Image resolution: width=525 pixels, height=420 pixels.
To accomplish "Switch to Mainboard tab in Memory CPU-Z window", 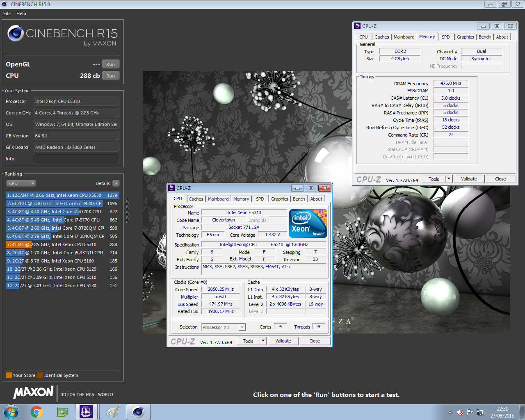I will [x=404, y=37].
